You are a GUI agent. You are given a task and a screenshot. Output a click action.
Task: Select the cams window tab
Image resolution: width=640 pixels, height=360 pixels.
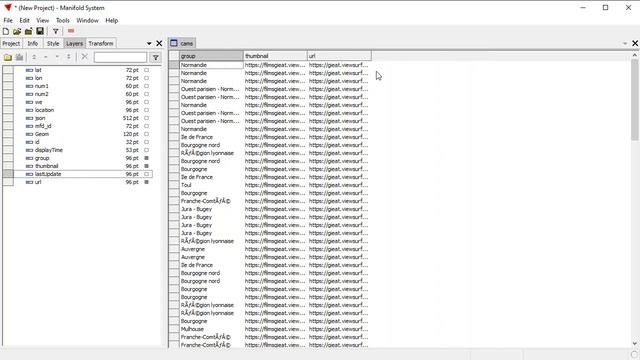(x=182, y=43)
